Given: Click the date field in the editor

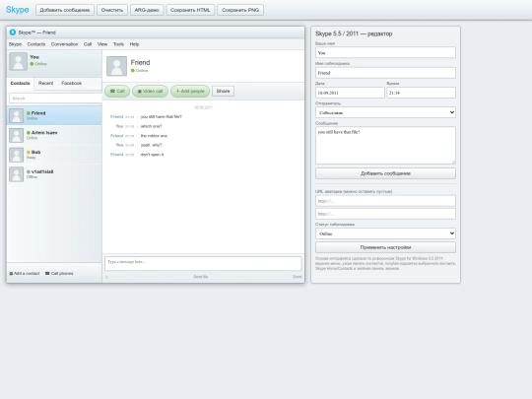Looking at the screenshot, I should pos(350,93).
